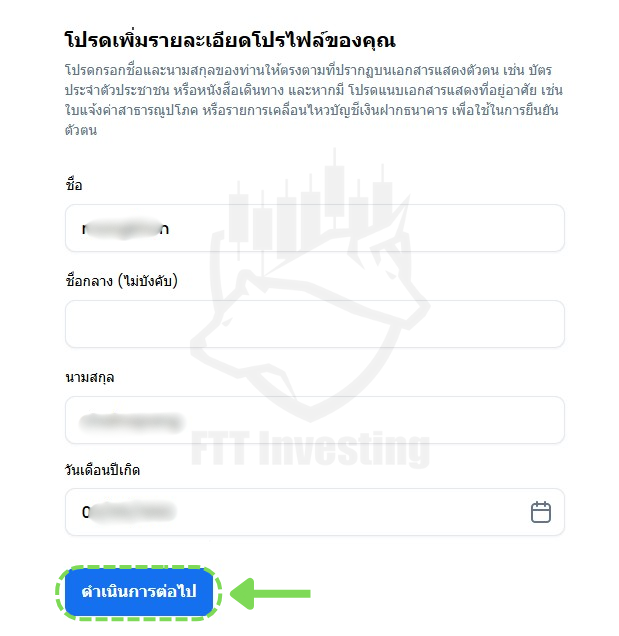
Task: Click the นามสกุล field label
Action: pos(90,377)
